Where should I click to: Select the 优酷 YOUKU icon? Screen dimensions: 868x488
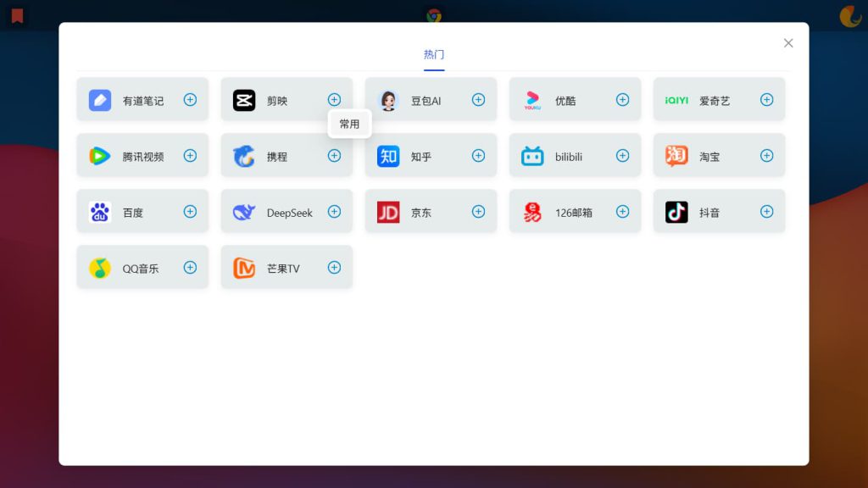tap(532, 99)
